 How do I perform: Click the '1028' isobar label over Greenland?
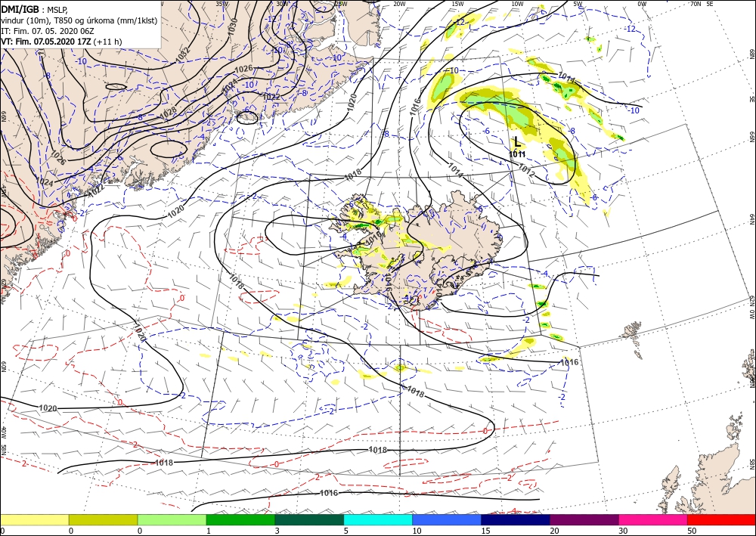[x=167, y=113]
